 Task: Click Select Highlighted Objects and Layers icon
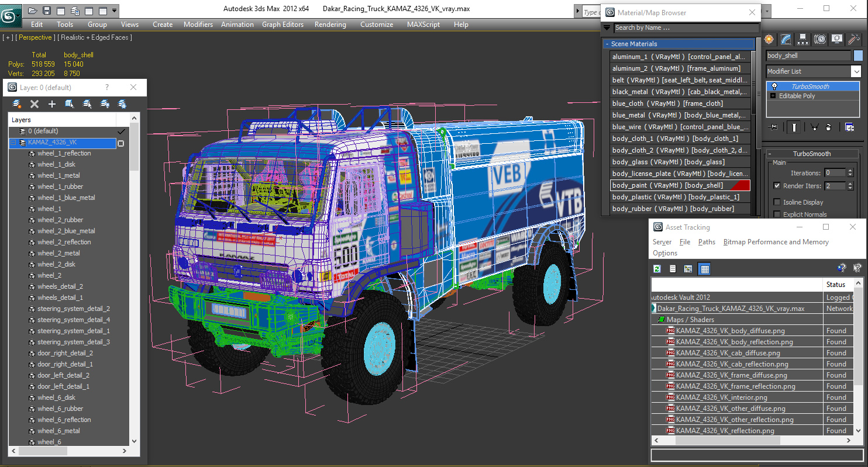[70, 104]
